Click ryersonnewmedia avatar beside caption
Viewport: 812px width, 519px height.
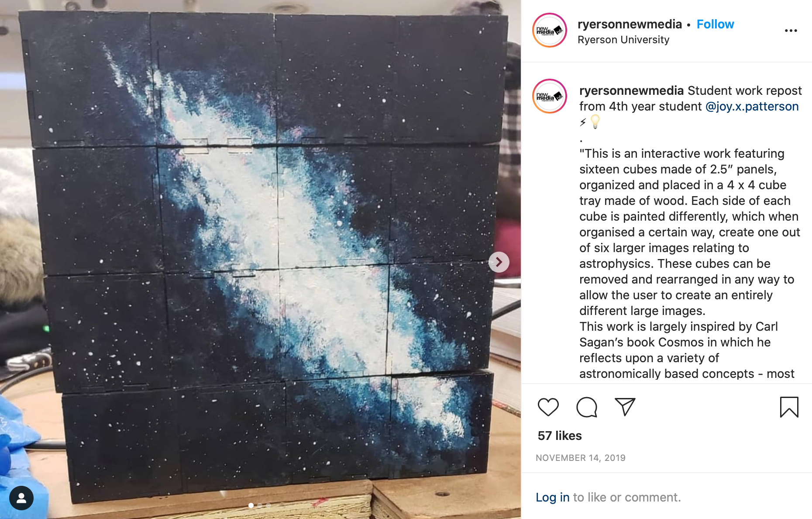click(550, 96)
